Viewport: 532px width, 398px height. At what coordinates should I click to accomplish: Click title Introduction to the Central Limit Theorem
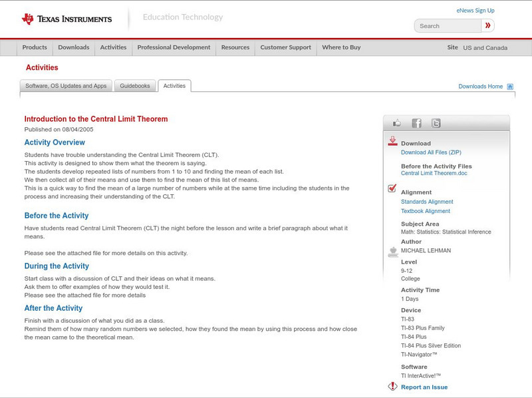pos(96,119)
